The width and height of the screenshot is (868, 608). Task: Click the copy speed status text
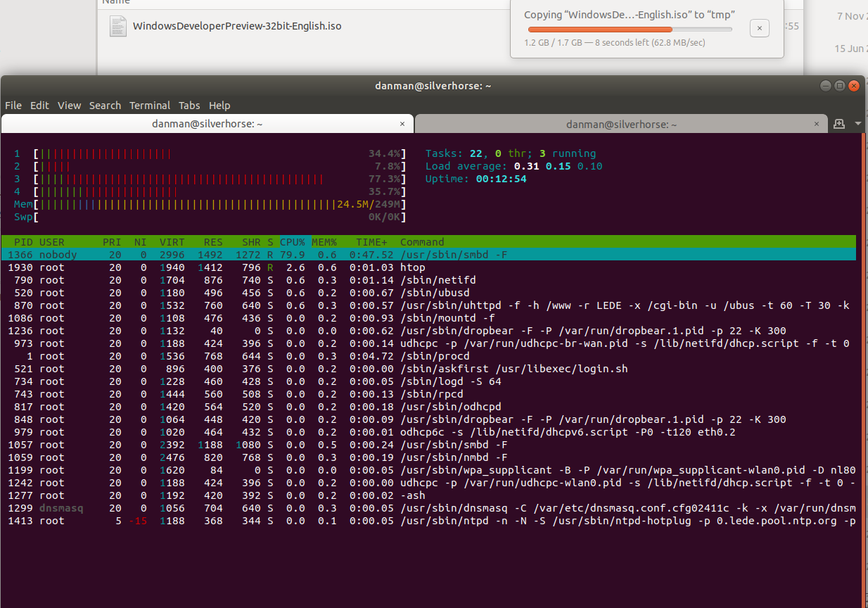click(615, 42)
